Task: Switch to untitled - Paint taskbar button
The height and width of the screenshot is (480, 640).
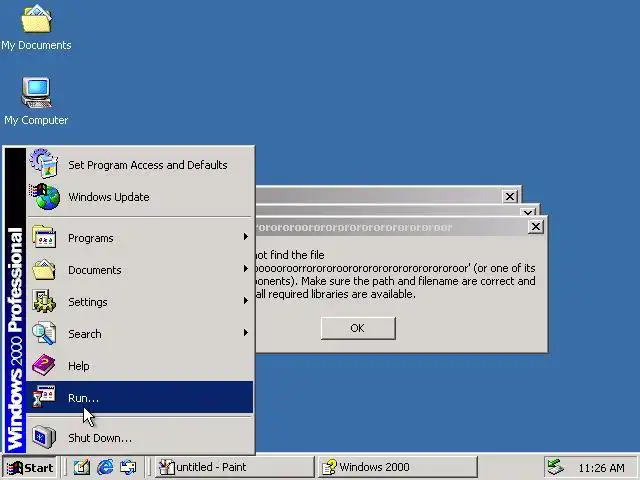Action: pos(235,467)
